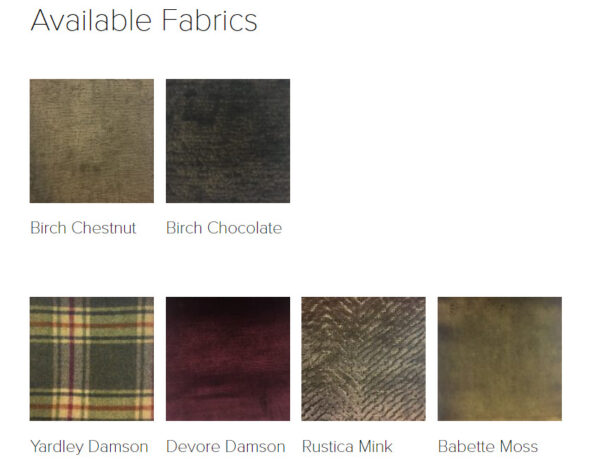Click the word Devore below burgundy swatch
Viewport: 600px width, 464px height.
click(x=193, y=446)
